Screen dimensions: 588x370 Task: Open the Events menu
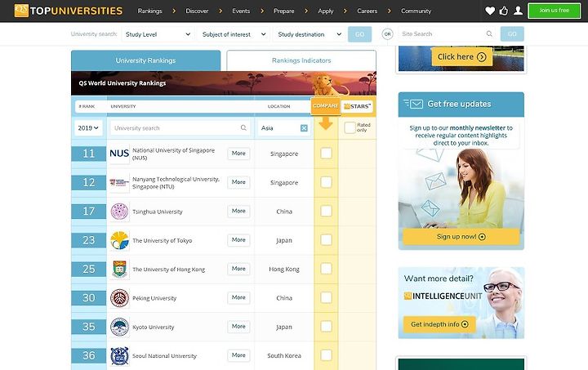click(x=241, y=11)
